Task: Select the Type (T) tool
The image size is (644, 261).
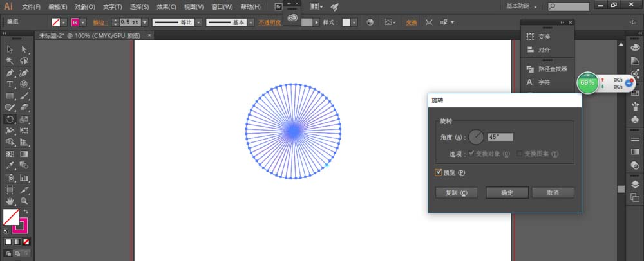Action: click(x=10, y=84)
